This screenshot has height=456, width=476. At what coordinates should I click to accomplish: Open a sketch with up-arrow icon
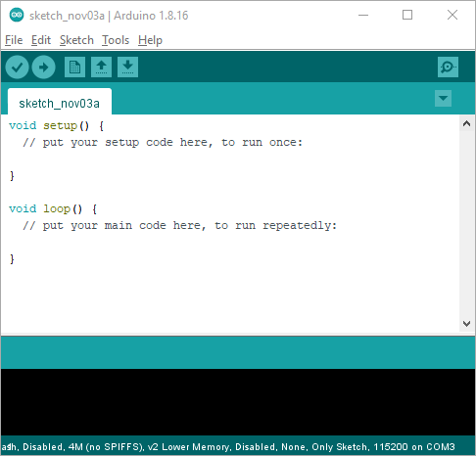(101, 68)
